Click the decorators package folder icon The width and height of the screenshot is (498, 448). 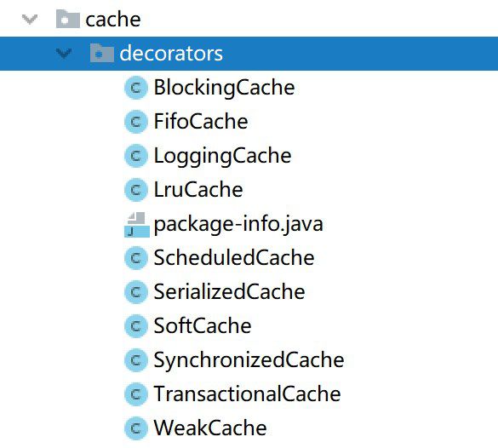102,53
